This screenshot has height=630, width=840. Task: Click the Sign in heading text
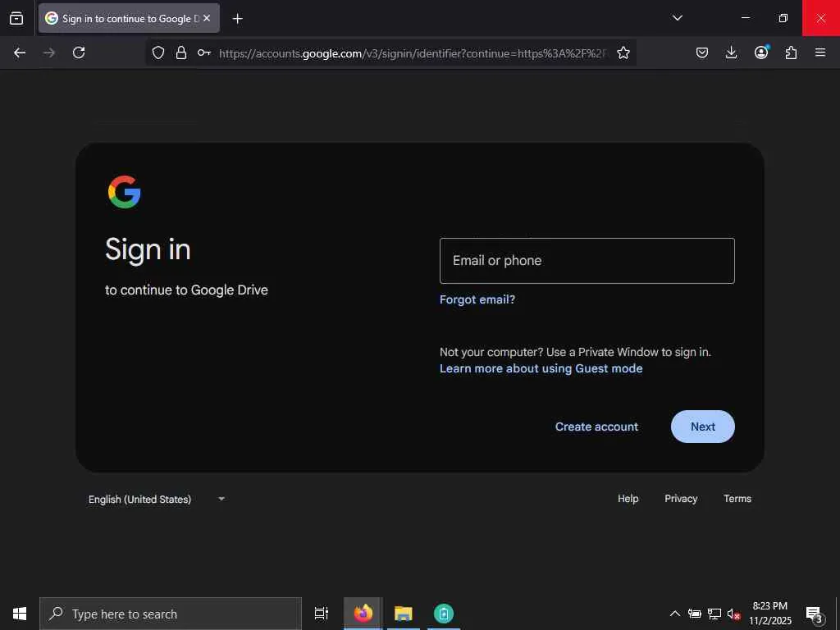[x=148, y=250]
